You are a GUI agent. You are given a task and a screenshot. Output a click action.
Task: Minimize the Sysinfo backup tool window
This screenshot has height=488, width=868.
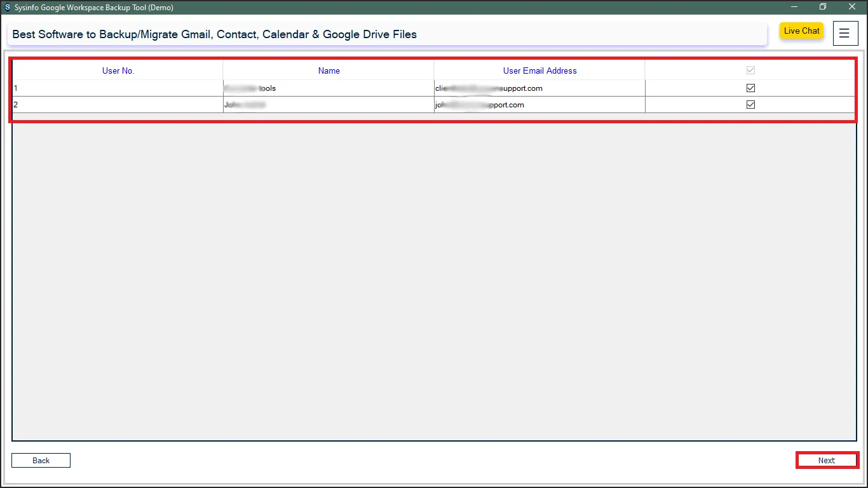click(x=794, y=7)
